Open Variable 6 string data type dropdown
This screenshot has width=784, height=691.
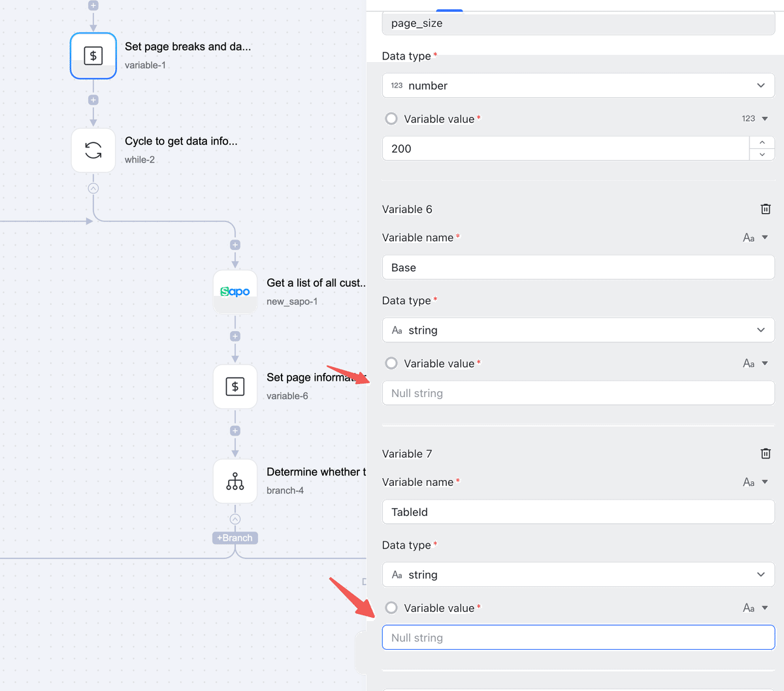click(578, 330)
